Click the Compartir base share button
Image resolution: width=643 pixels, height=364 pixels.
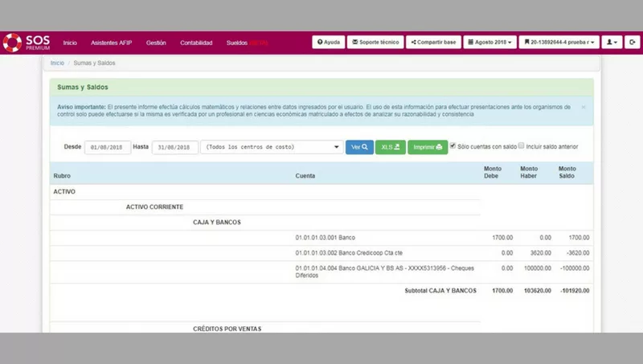click(434, 42)
